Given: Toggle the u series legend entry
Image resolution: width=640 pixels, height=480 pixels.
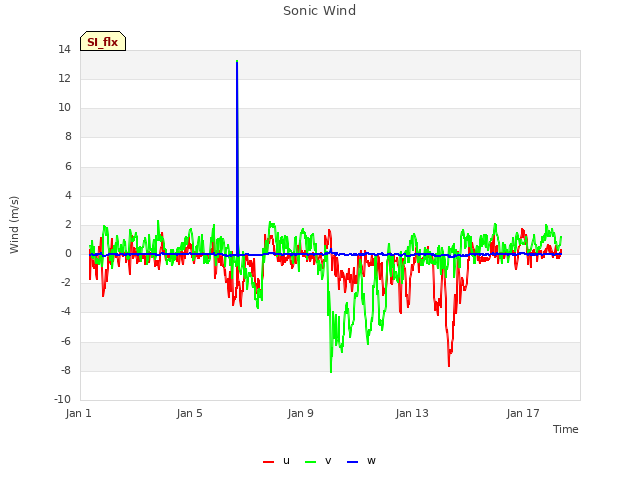Looking at the screenshot, I should point(277,461).
